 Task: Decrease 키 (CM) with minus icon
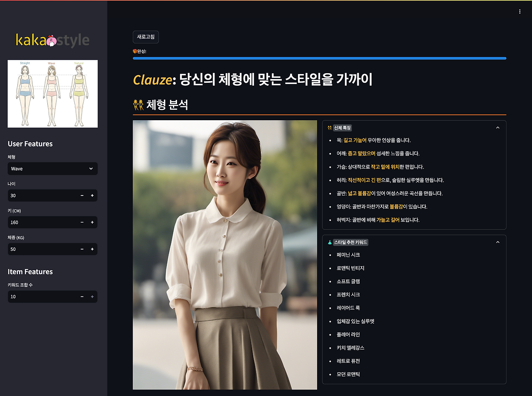click(82, 223)
